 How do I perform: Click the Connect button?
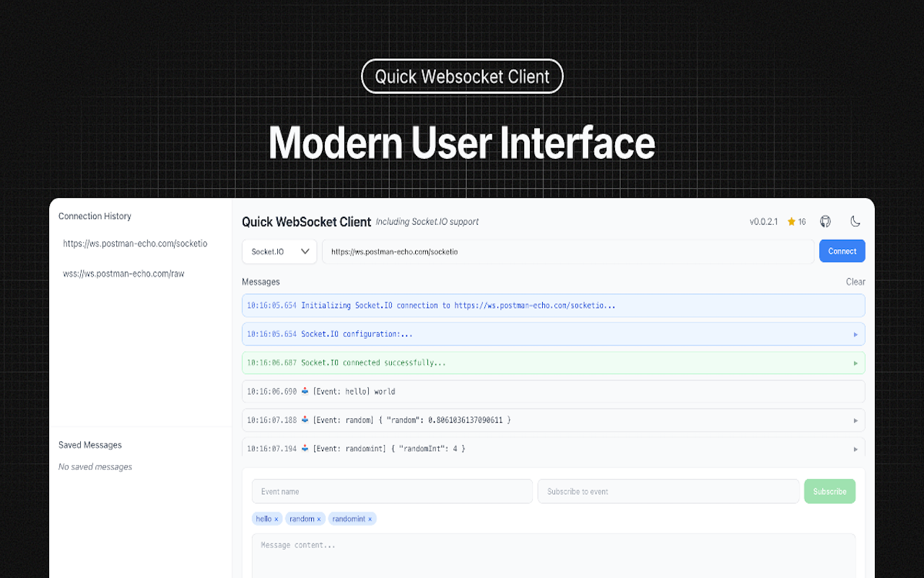(x=842, y=251)
